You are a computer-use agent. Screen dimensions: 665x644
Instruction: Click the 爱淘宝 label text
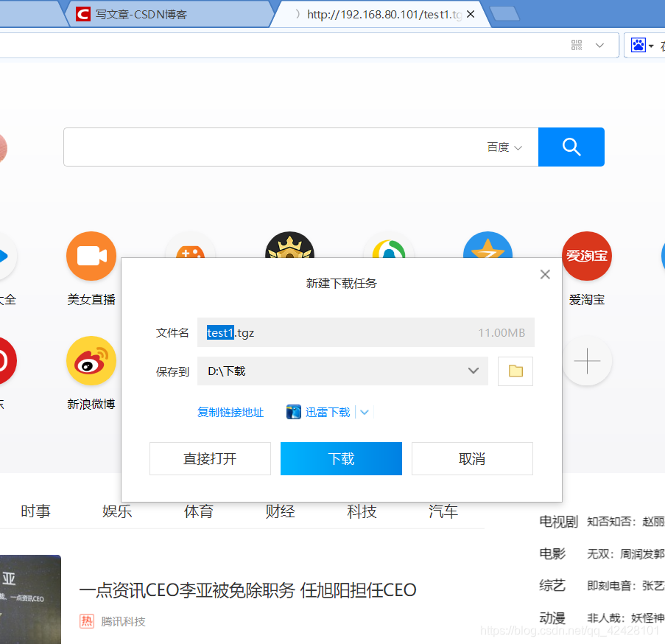pyautogui.click(x=586, y=299)
